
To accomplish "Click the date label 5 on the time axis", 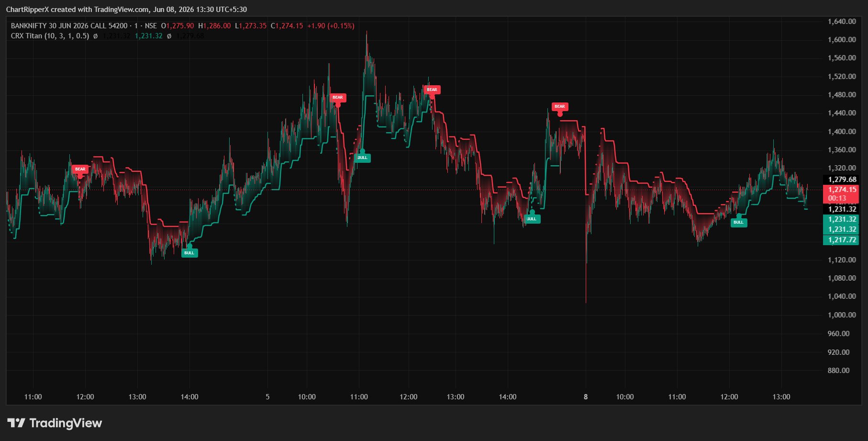I will tap(267, 397).
